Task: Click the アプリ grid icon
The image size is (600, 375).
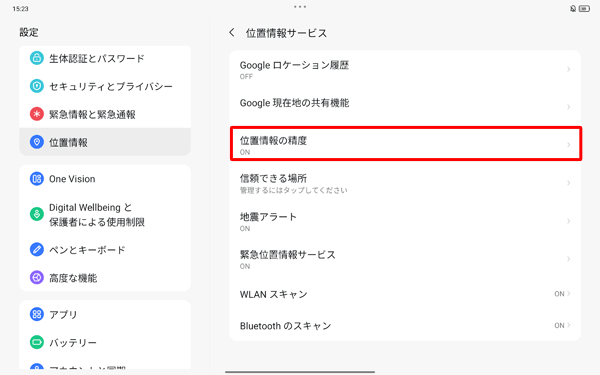Action: (37, 314)
